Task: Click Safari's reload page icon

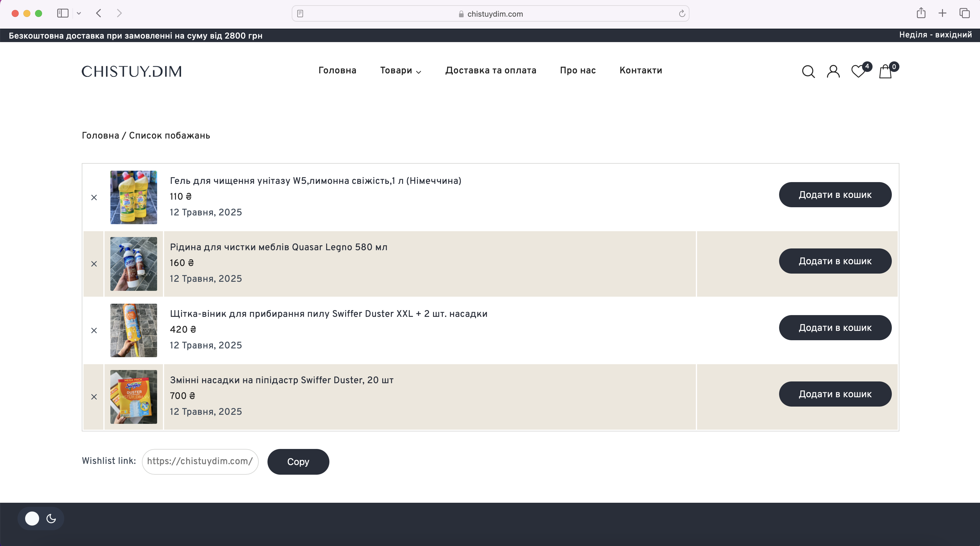Action: click(682, 14)
